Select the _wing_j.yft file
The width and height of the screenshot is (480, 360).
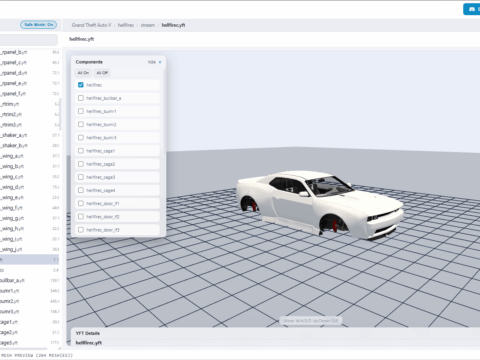click(29, 249)
